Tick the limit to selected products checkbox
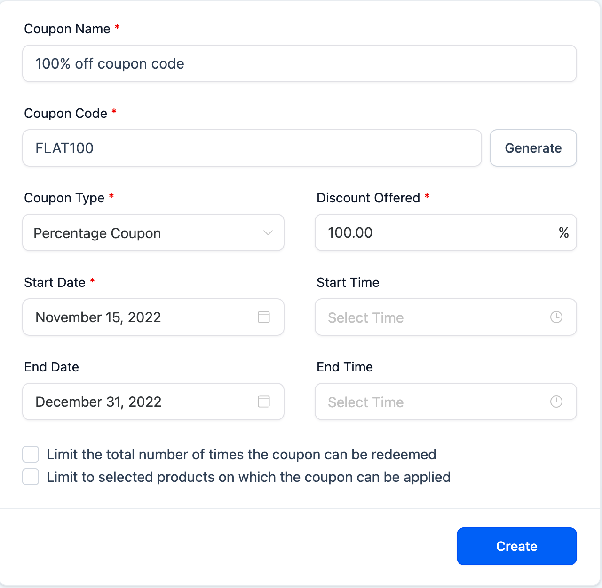 click(31, 477)
